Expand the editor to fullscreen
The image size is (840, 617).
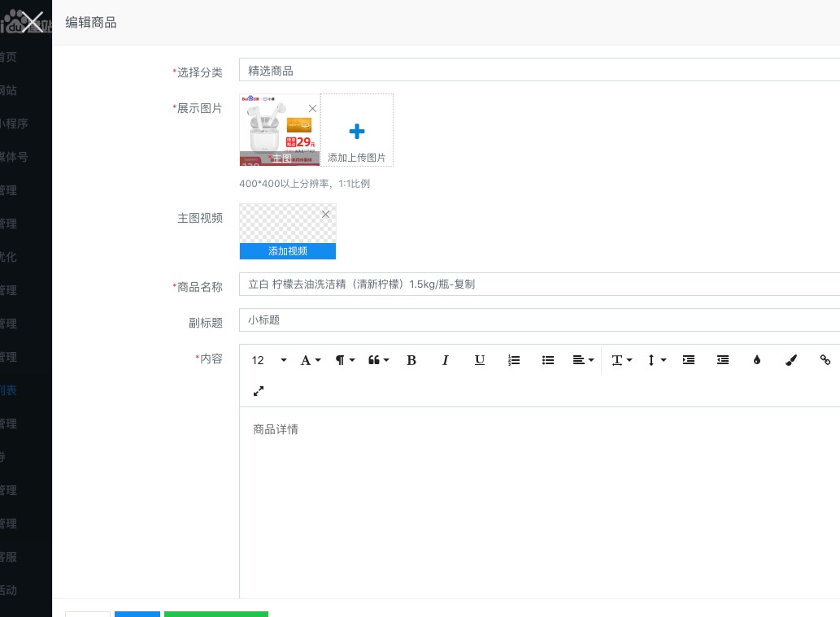259,391
